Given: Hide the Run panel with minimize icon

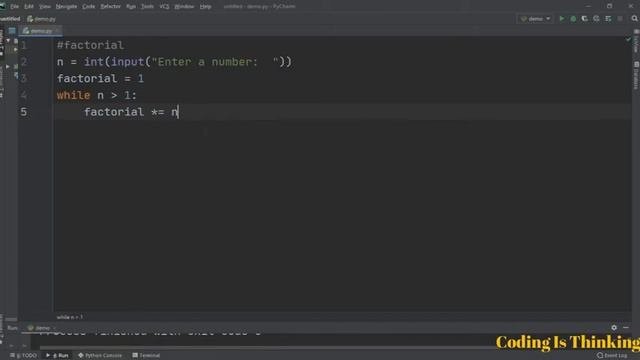Looking at the screenshot, I should point(626,327).
